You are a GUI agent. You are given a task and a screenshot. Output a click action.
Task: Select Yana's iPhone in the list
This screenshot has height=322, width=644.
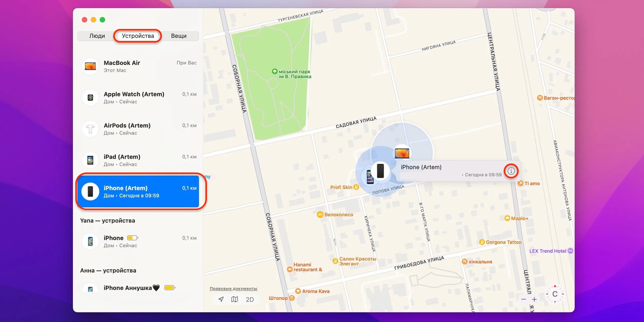(x=139, y=241)
